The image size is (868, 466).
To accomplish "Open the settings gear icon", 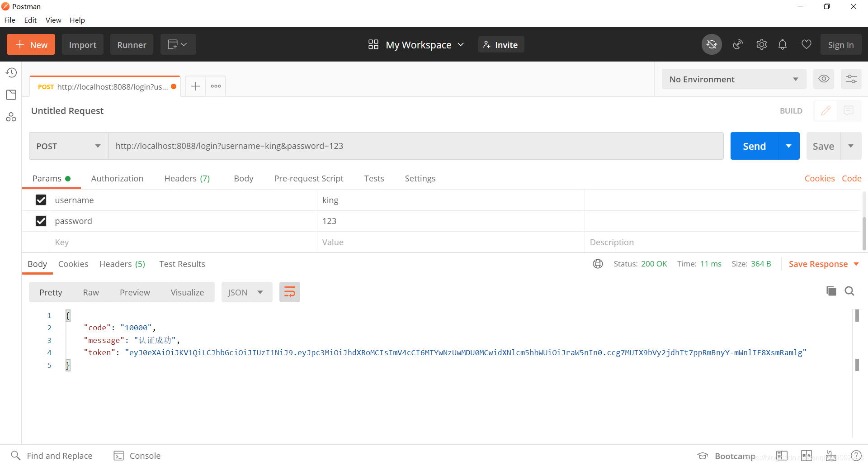I will 762,44.
